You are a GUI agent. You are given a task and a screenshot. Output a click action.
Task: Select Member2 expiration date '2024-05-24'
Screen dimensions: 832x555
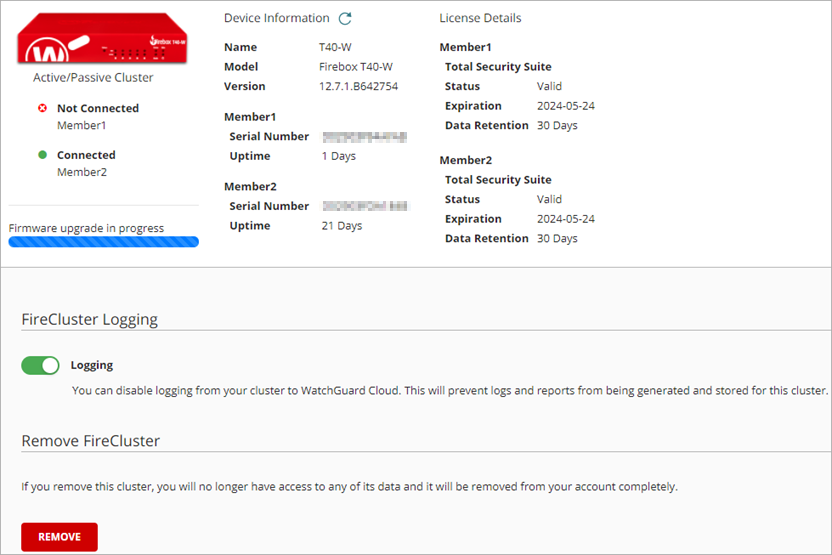566,219
